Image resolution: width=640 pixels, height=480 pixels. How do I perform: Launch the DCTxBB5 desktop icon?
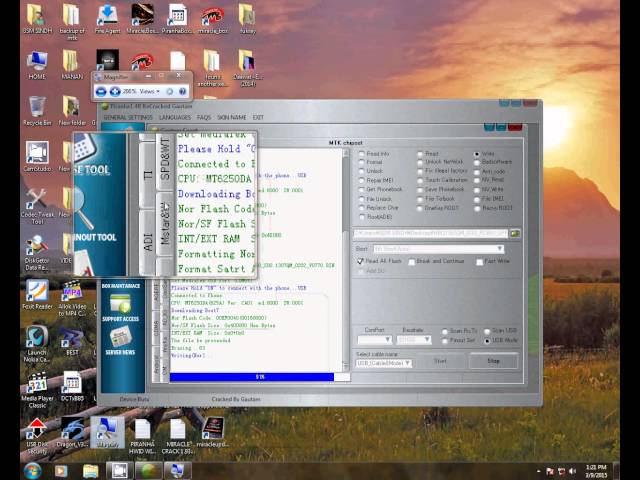(72, 387)
